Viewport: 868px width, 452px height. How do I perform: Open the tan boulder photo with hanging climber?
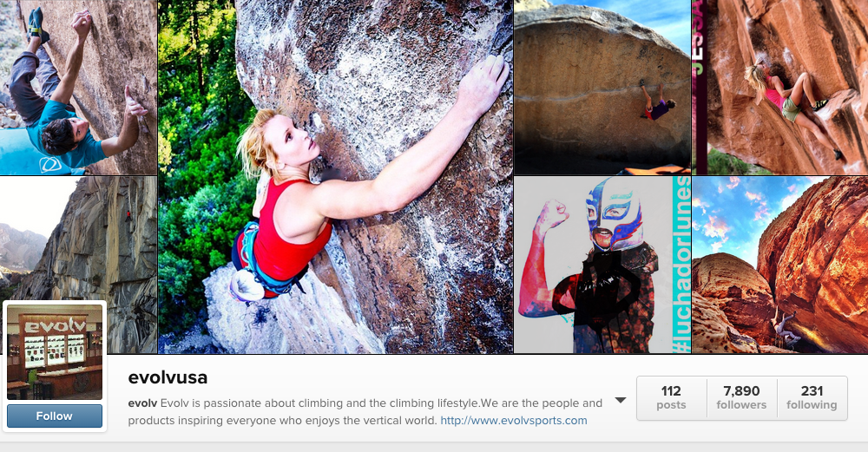(602, 88)
